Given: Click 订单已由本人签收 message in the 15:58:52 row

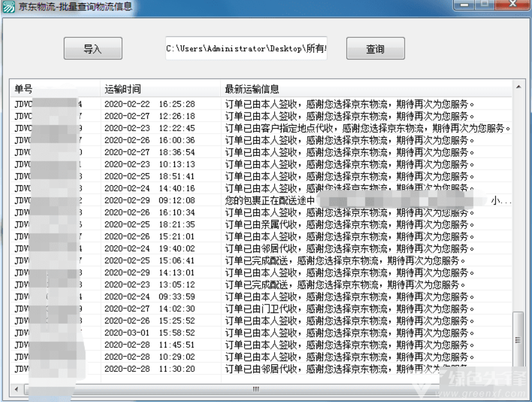Looking at the screenshot, I should tap(349, 333).
